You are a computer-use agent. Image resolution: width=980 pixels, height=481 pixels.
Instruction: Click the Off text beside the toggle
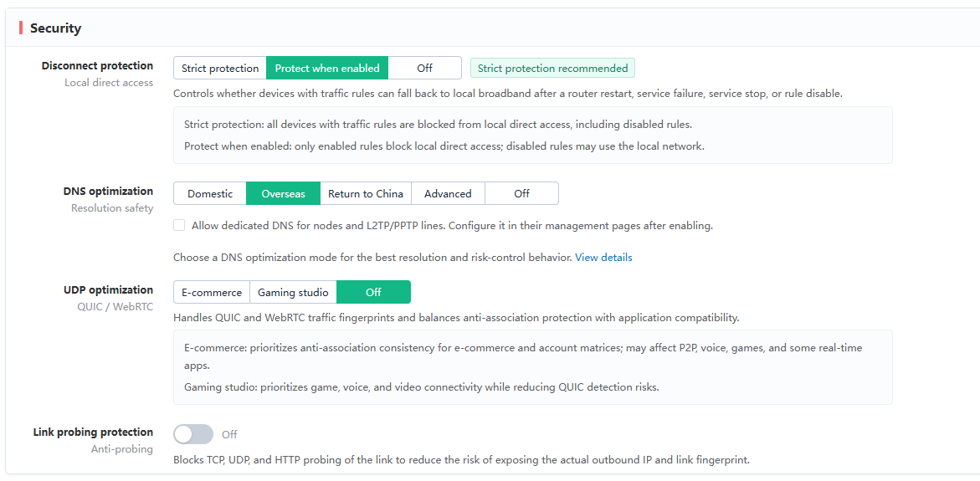229,434
